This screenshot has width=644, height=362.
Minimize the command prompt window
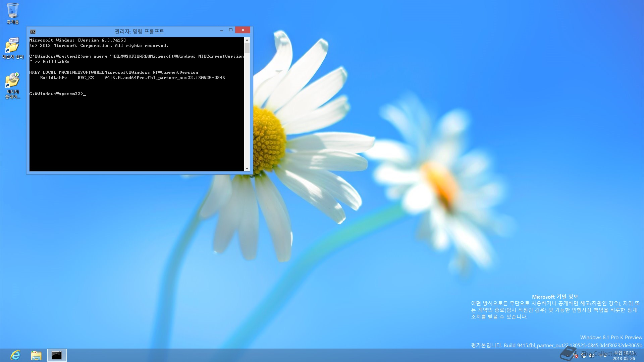click(x=222, y=30)
